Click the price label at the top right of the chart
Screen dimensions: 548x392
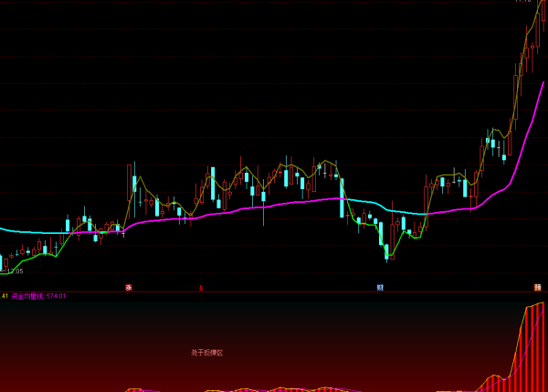coord(522,2)
